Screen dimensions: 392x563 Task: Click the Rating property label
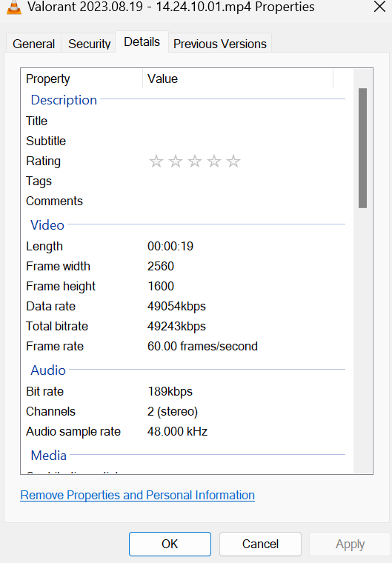[43, 161]
